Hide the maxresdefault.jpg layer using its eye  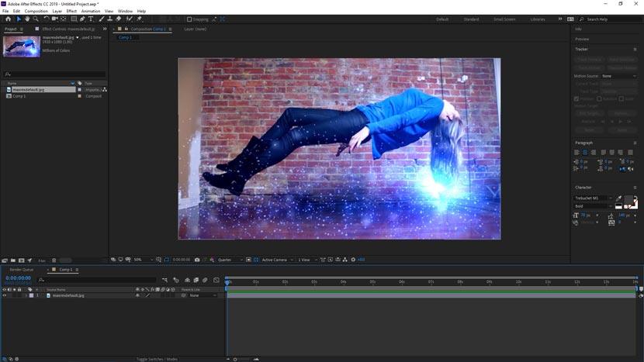point(4,295)
